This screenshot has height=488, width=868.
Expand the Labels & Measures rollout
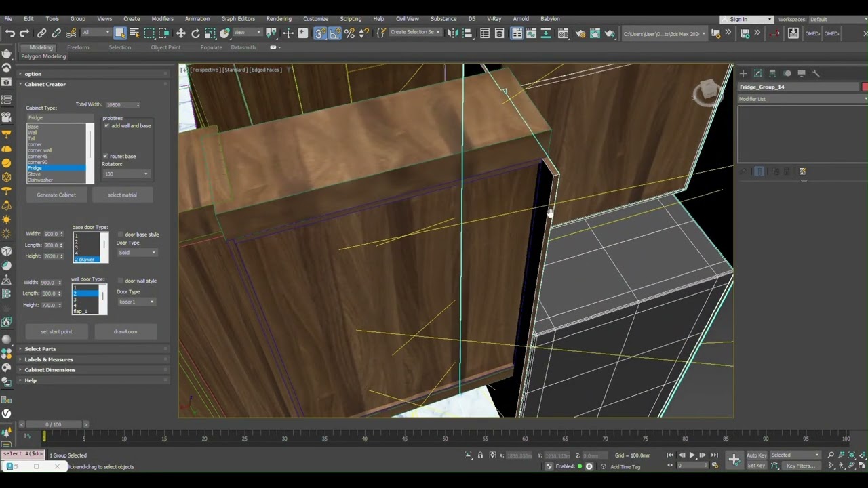49,359
